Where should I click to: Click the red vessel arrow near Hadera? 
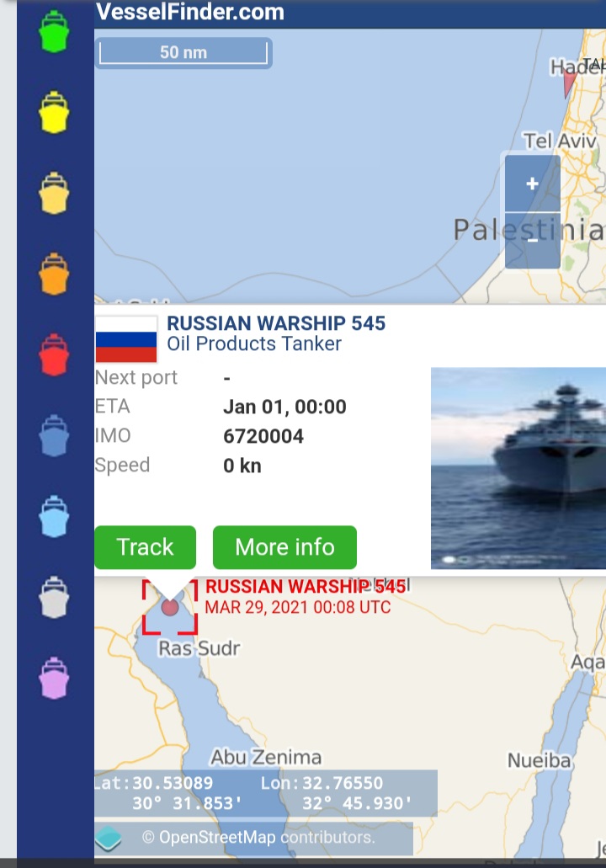[x=569, y=84]
